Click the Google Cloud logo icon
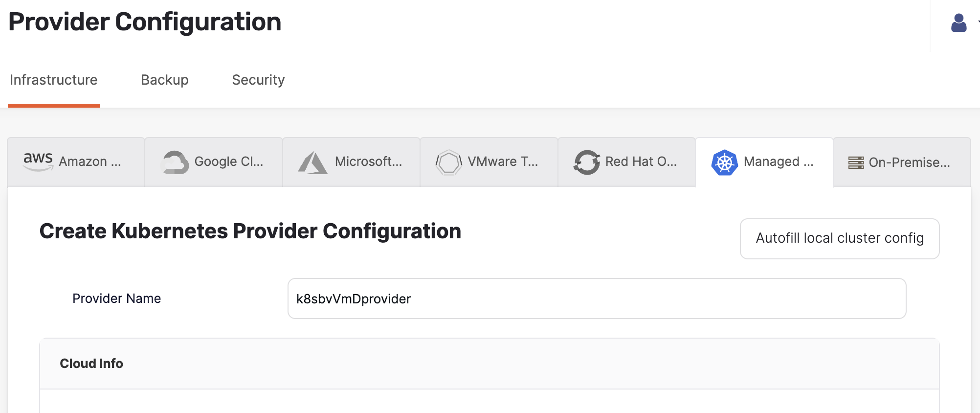 click(175, 161)
